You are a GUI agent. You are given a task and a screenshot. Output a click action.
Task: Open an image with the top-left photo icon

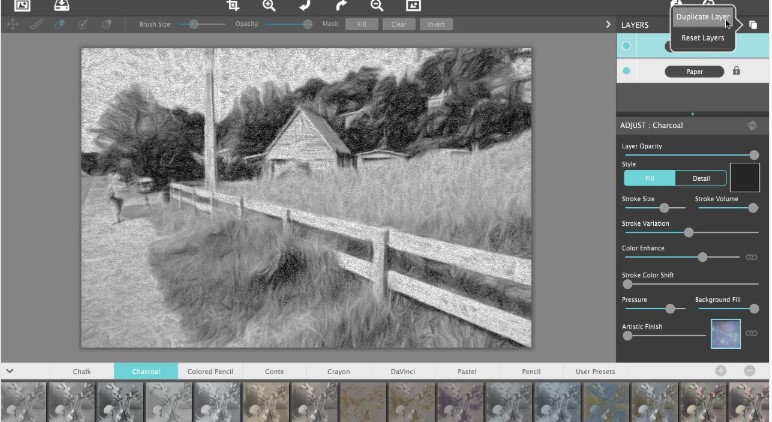tap(22, 5)
